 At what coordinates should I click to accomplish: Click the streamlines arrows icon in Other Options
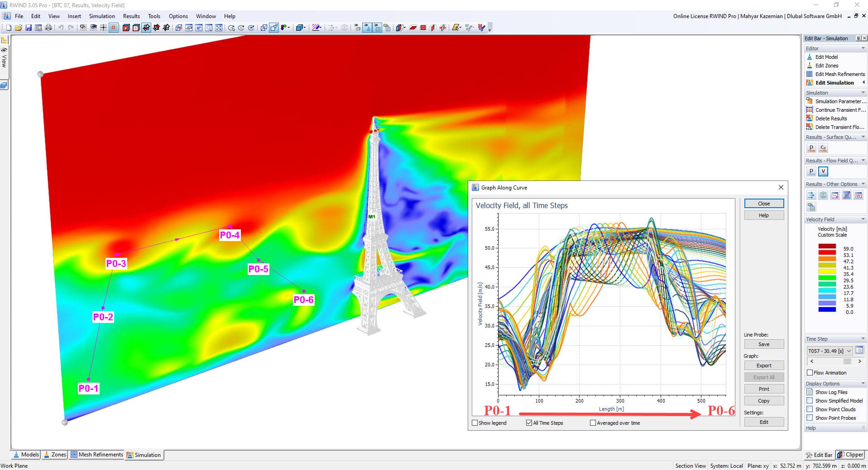(x=811, y=195)
